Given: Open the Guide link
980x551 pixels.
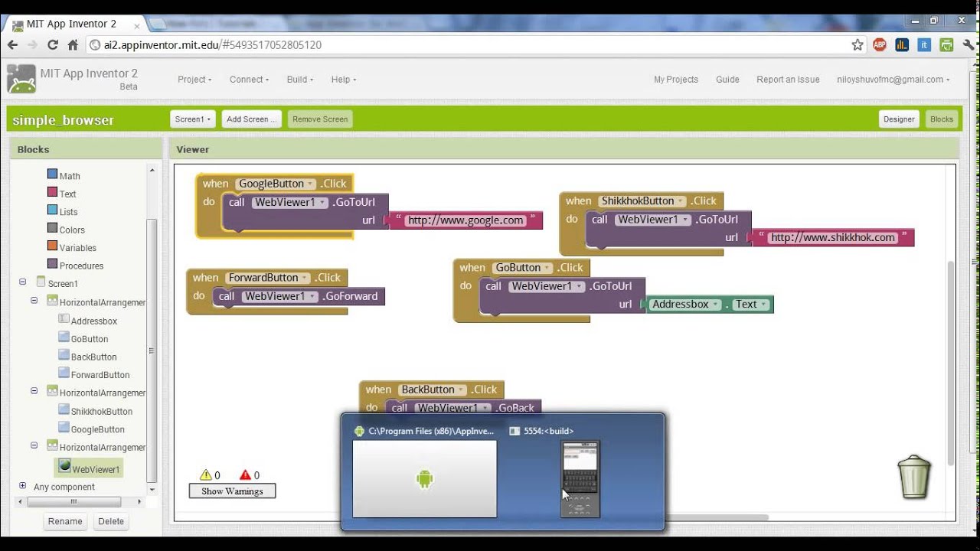Looking at the screenshot, I should [727, 80].
